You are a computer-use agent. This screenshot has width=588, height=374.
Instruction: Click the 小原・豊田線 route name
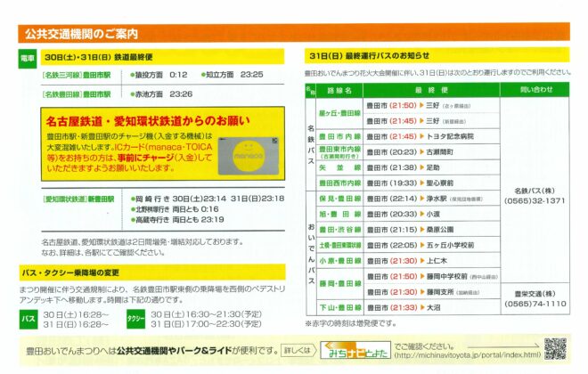pos(339,261)
